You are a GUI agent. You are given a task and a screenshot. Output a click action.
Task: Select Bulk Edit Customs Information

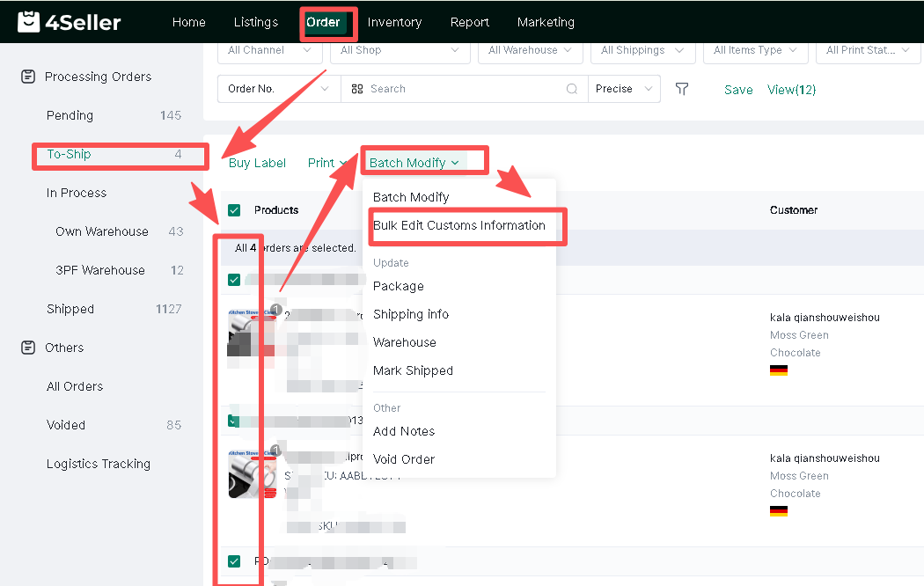459,225
